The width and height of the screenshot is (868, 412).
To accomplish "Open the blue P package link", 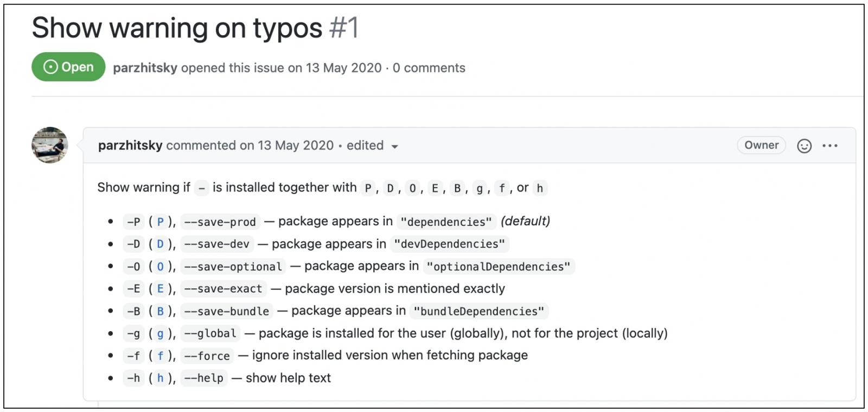I will [x=160, y=221].
